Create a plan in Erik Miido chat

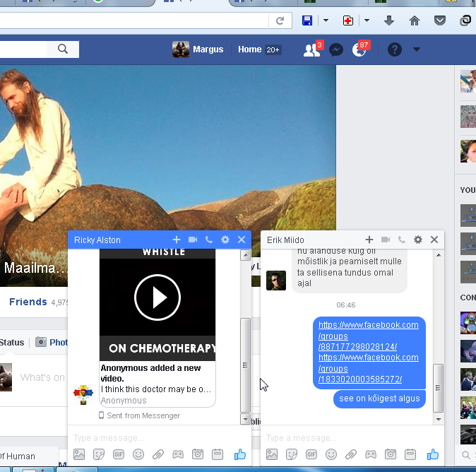click(410, 454)
